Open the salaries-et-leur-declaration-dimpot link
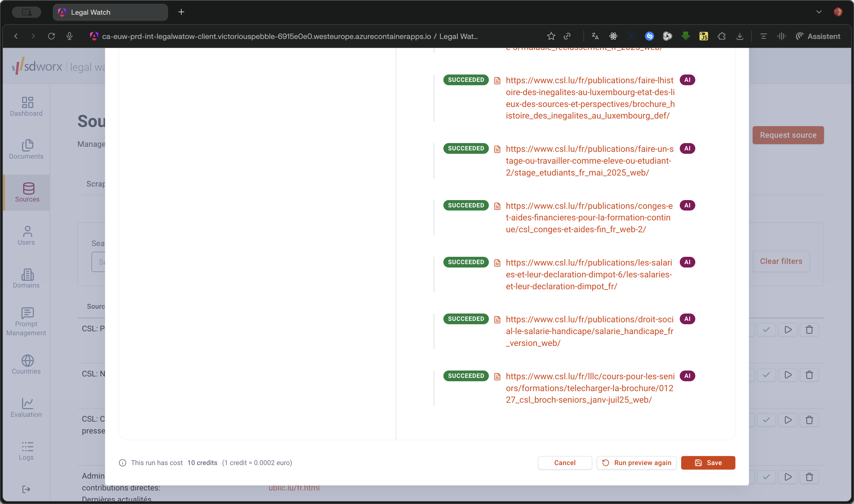Viewport: 854px width, 504px height. coord(589,274)
